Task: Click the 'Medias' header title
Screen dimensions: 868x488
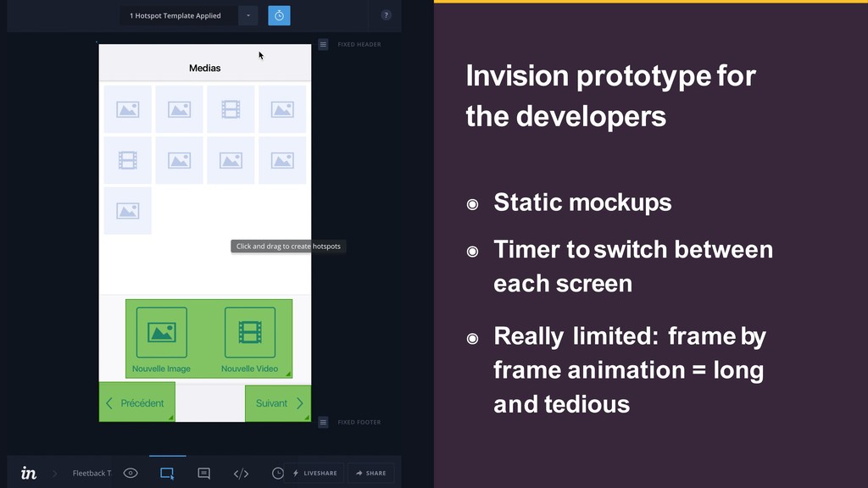Action: (205, 68)
